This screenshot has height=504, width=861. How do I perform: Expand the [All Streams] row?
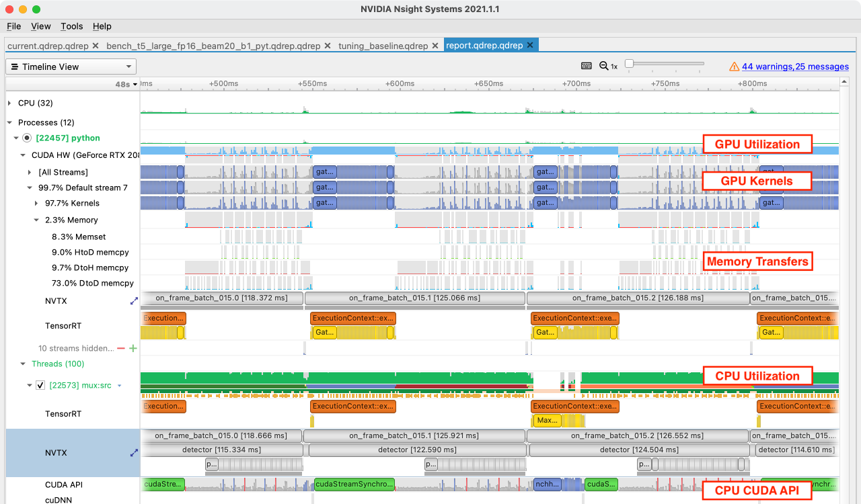(30, 172)
